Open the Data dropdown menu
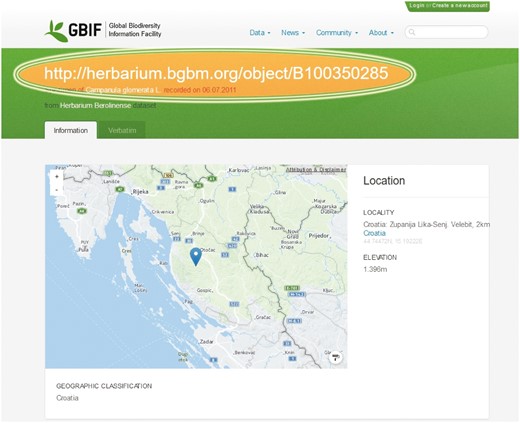520x423 pixels. point(260,33)
